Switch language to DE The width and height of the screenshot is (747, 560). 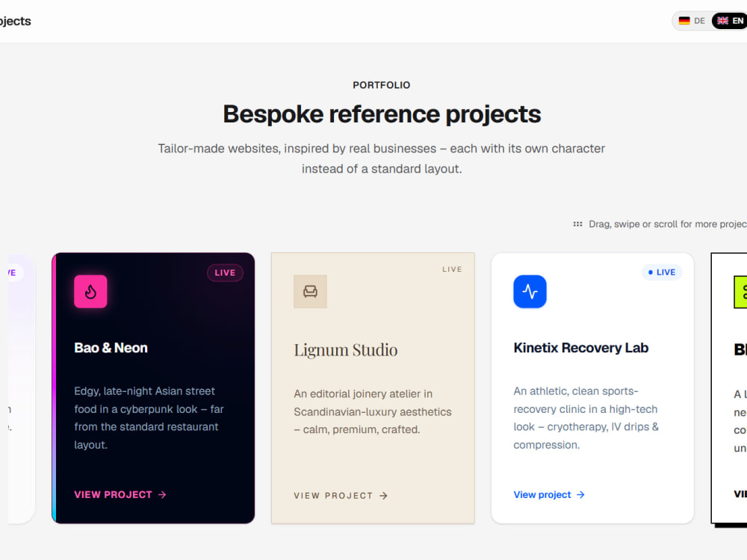[692, 21]
